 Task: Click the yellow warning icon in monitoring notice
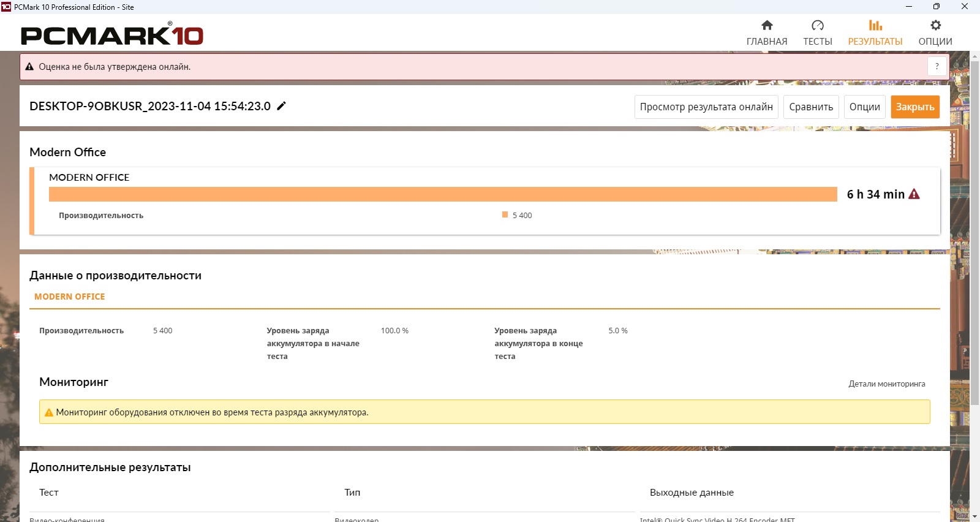point(49,412)
